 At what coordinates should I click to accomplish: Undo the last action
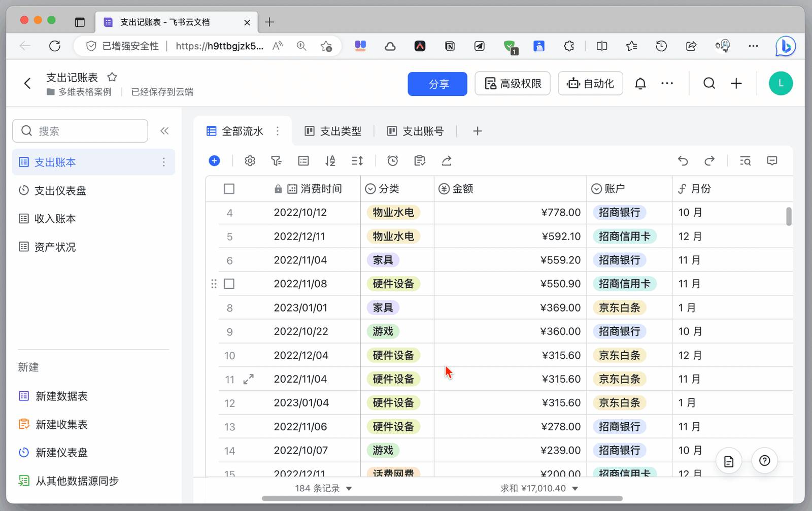pos(683,161)
